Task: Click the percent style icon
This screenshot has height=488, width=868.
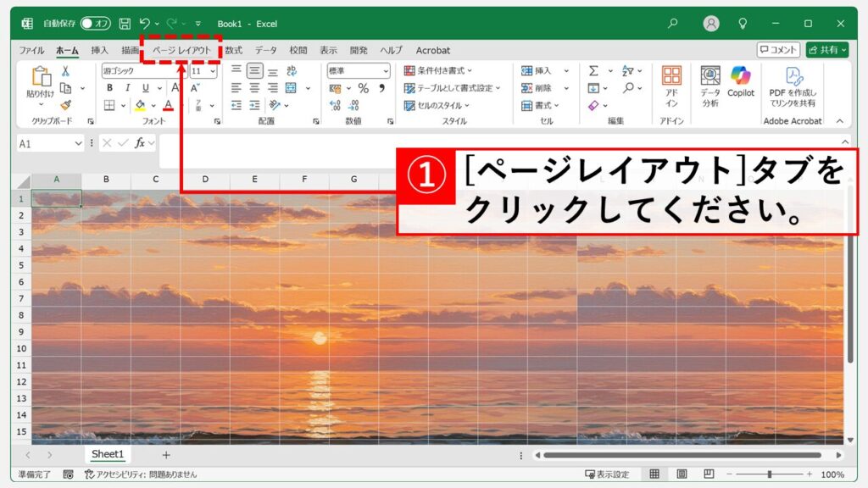Action: click(x=363, y=88)
